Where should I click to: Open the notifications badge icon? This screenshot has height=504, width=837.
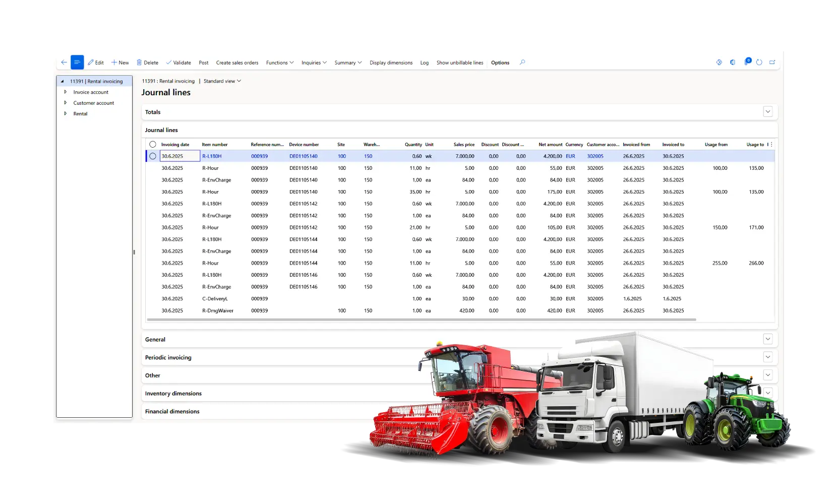[747, 61]
